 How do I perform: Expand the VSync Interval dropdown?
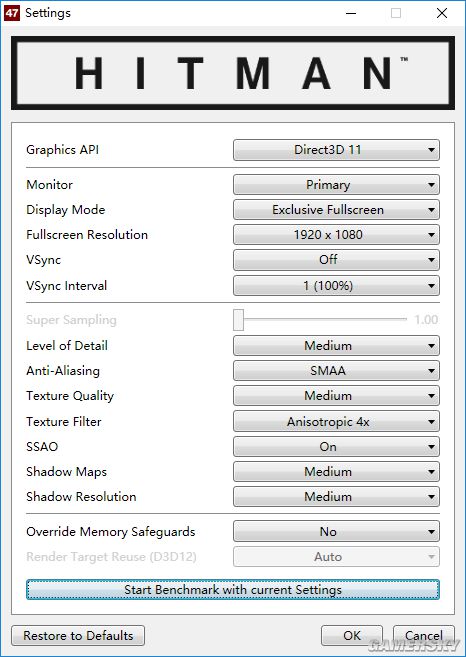pyautogui.click(x=336, y=286)
